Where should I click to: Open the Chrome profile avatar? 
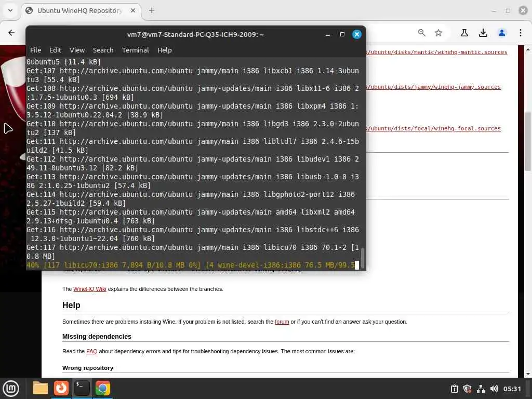pyautogui.click(x=502, y=33)
